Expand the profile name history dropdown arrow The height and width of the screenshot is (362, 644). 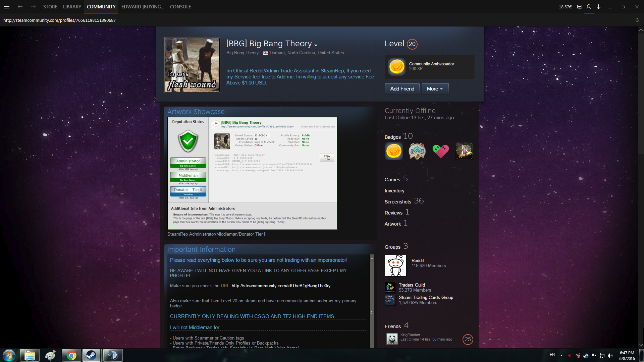pyautogui.click(x=316, y=45)
